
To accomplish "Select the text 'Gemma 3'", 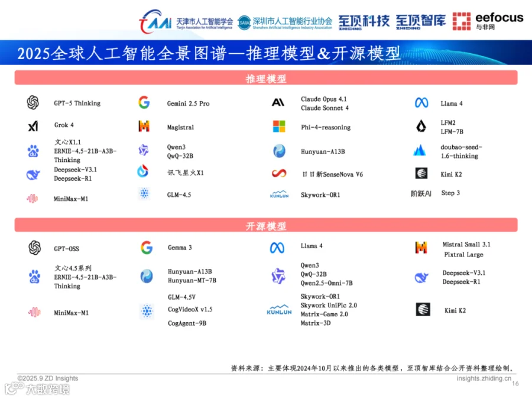I will pos(180,248).
